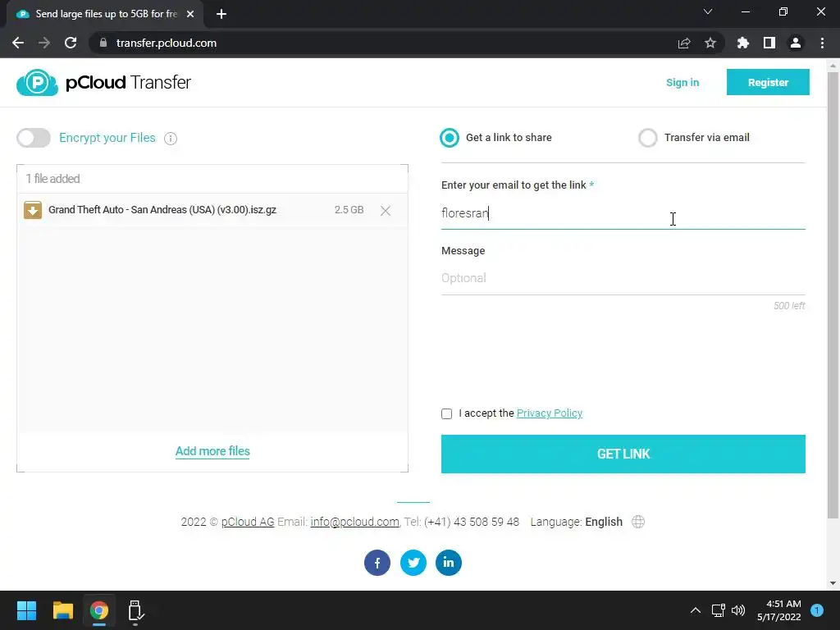The width and height of the screenshot is (840, 630).
Task: Click the pCloud cloud logo icon
Action: click(37, 83)
